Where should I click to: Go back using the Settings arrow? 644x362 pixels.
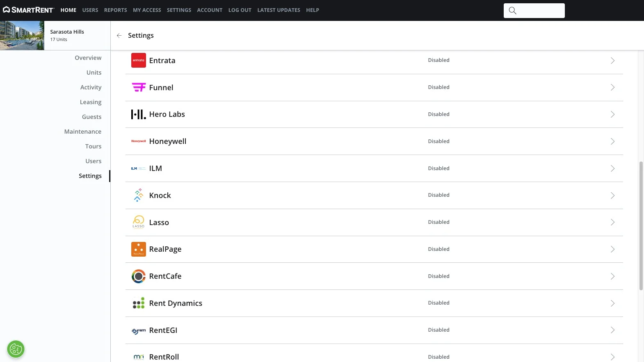(119, 36)
